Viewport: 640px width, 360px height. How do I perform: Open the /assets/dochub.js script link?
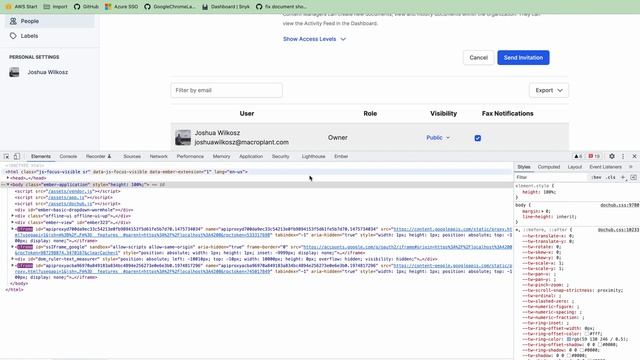coord(70,203)
